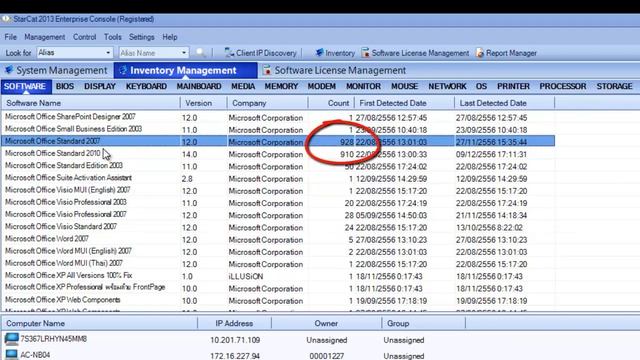Viewport: 640px width, 360px height.
Task: Switch to Software License Management tab
Action: 335,70
